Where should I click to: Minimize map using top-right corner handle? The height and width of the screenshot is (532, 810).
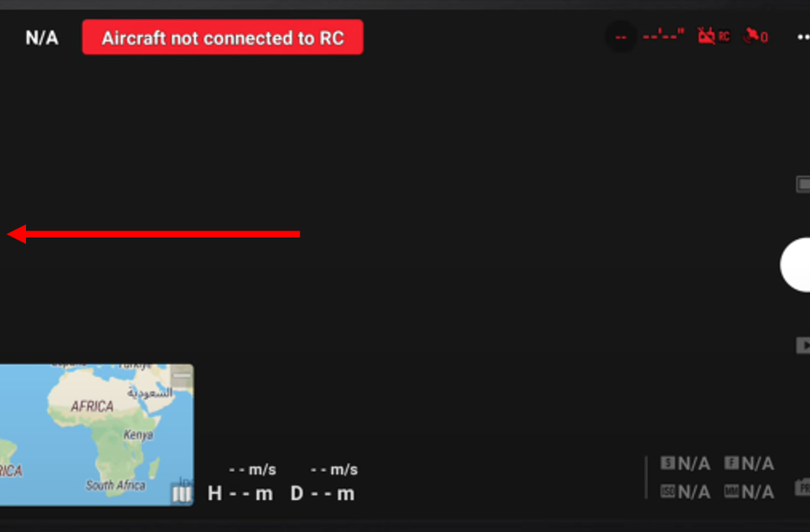click(182, 377)
